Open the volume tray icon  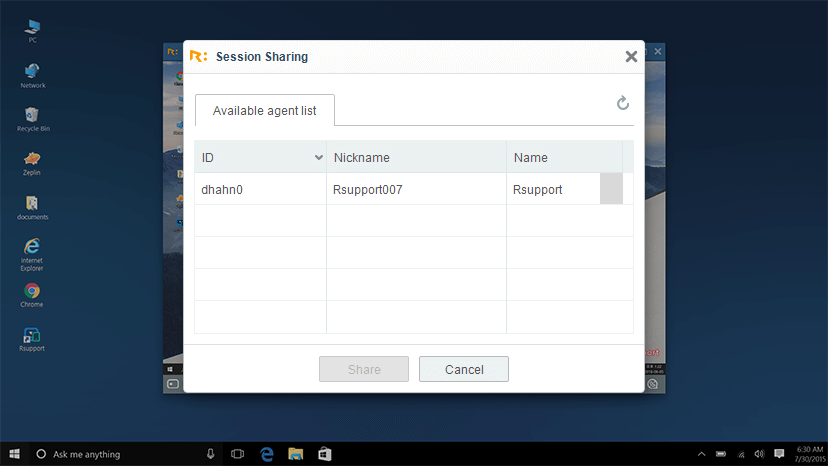[x=759, y=454]
